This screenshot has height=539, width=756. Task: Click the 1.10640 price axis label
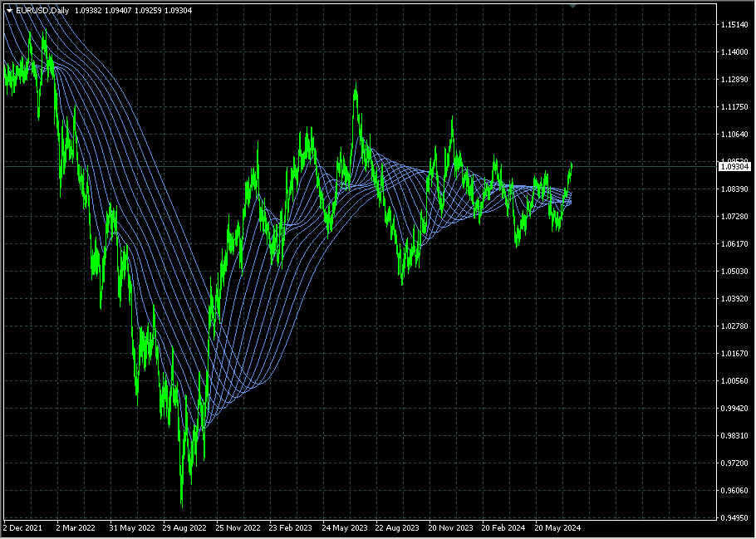point(734,135)
